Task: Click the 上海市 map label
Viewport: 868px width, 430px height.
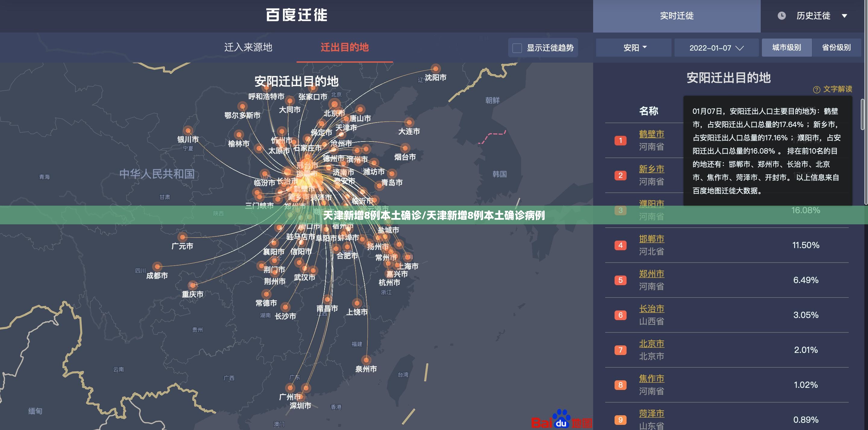Action: point(408,266)
